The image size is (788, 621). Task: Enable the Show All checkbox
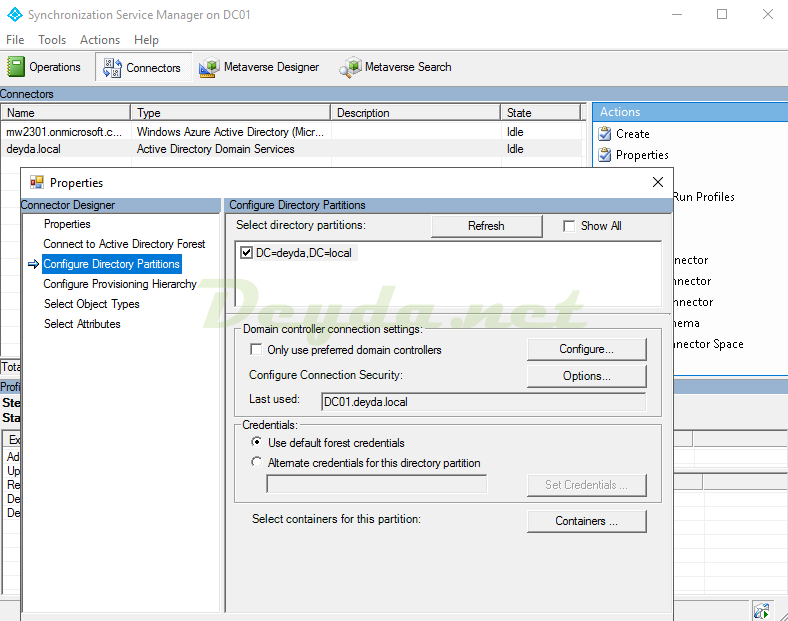tap(569, 226)
